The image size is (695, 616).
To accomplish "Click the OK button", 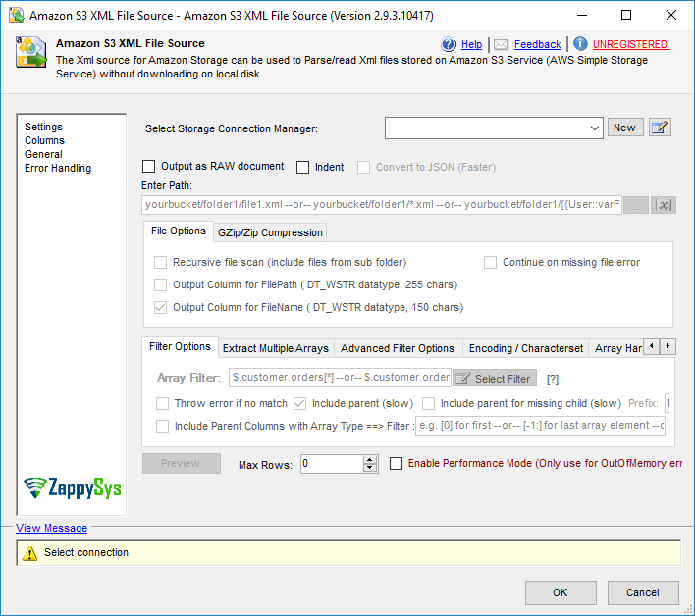I will 561,592.
